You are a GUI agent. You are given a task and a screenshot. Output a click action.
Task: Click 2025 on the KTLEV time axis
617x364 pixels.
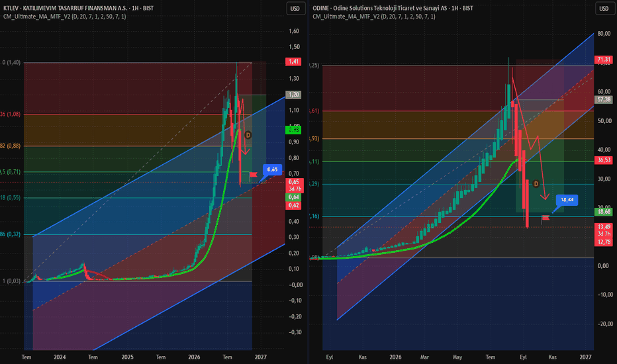click(128, 357)
